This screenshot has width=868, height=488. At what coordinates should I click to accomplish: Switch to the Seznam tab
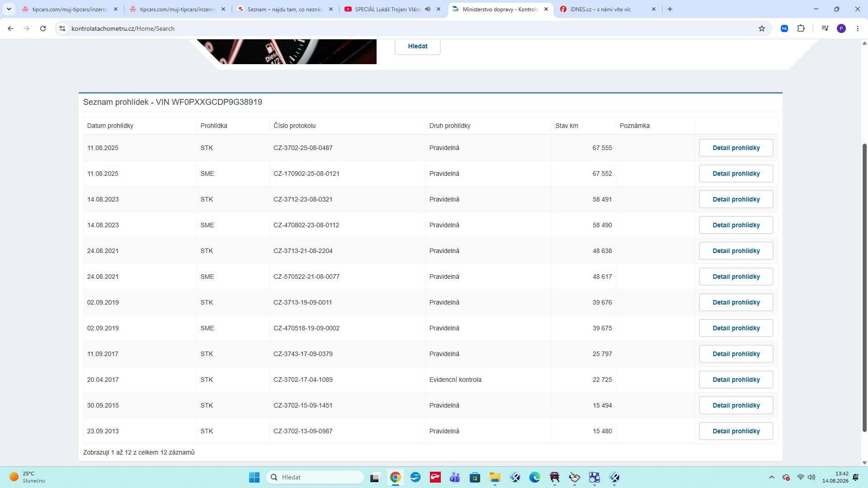(284, 9)
